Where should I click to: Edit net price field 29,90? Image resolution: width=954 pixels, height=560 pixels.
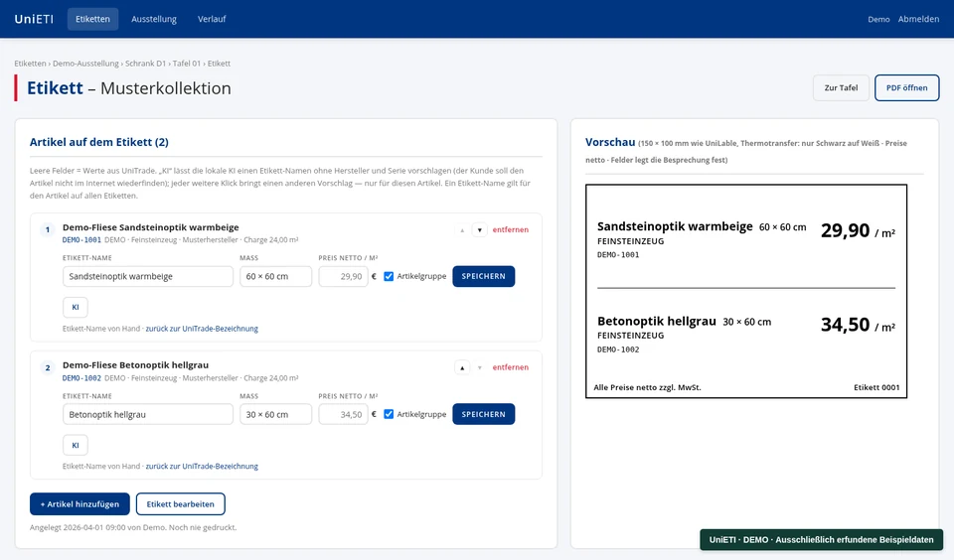[343, 277]
